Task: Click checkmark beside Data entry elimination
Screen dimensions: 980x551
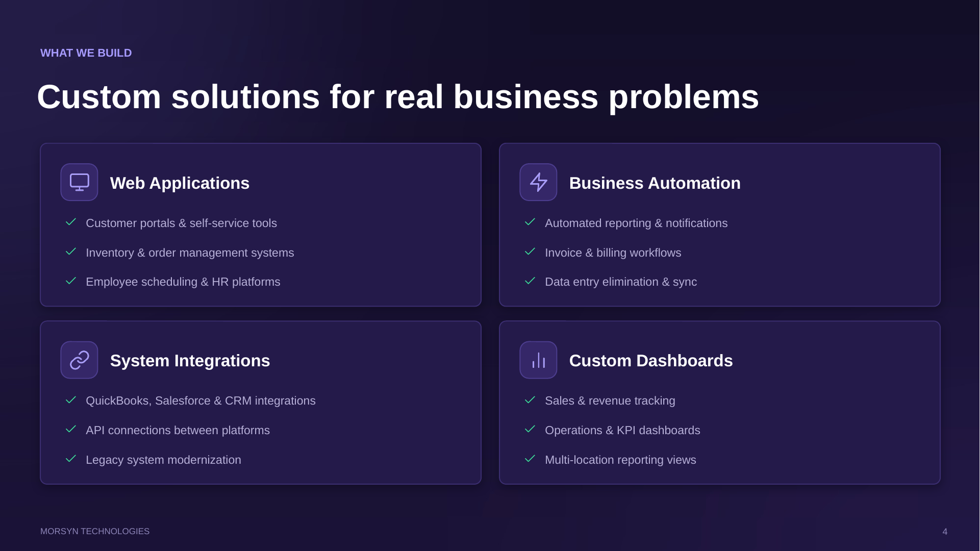Action: point(530,281)
